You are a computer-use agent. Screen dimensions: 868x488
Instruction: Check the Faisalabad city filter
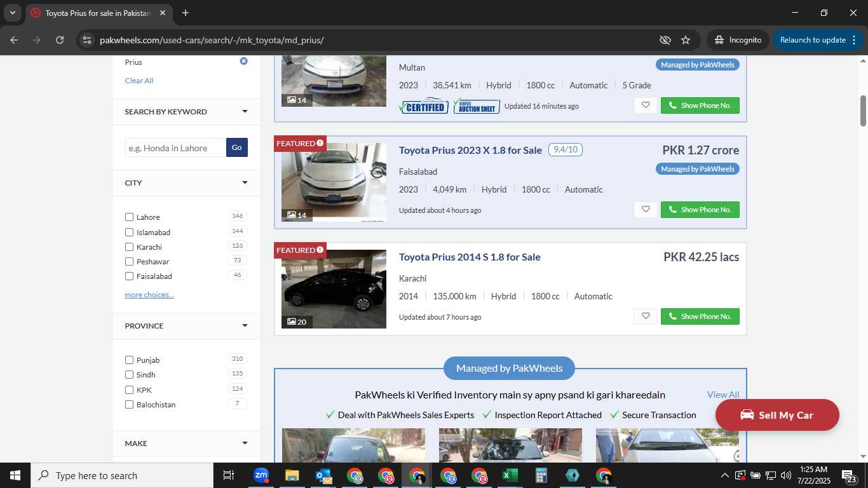click(x=130, y=276)
